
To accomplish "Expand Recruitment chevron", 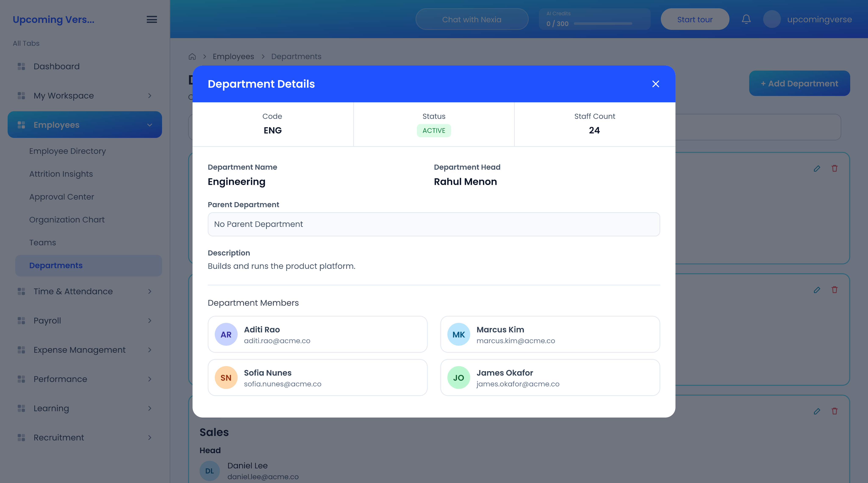I will [150, 437].
